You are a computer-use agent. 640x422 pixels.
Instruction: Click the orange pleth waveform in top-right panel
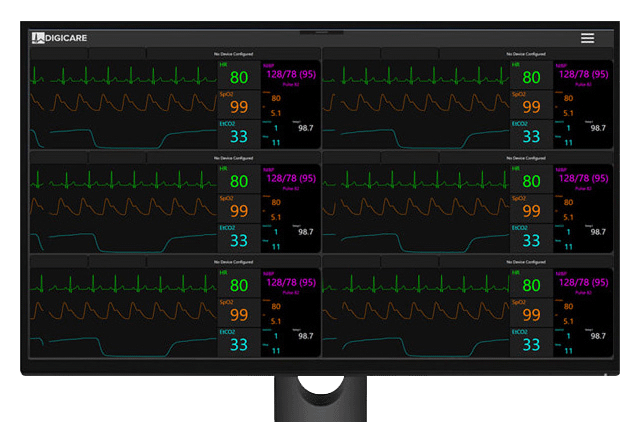(x=416, y=102)
